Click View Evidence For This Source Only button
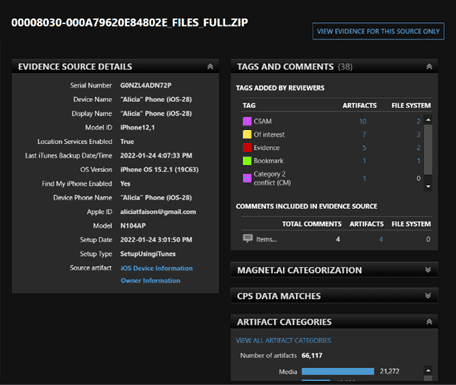Screen dimensions: 456x385 [x=378, y=31]
